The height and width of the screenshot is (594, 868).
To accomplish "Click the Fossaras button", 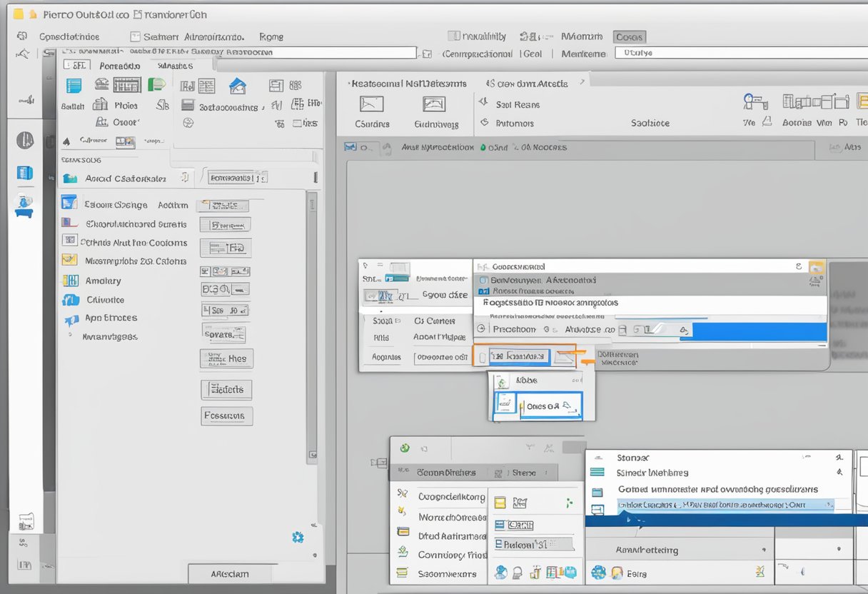I will coord(226,416).
